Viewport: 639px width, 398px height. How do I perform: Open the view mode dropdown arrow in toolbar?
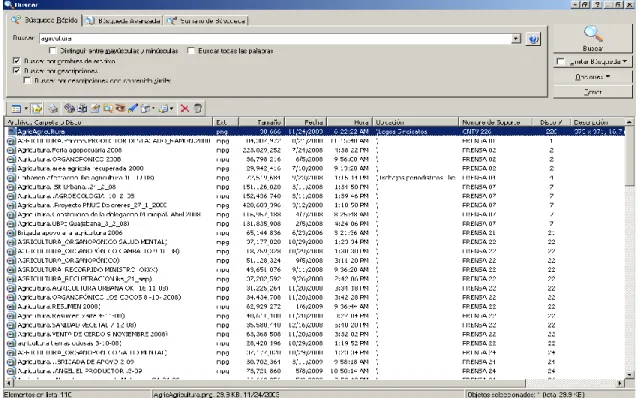coord(26,109)
